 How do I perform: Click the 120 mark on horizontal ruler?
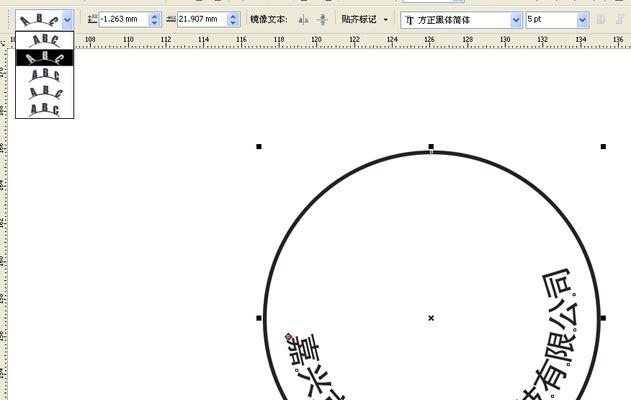(316, 39)
